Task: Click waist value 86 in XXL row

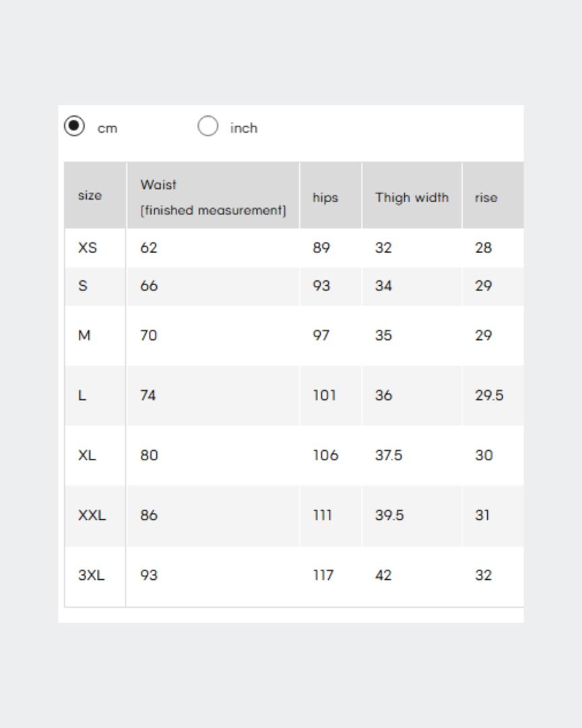Action: [x=149, y=515]
